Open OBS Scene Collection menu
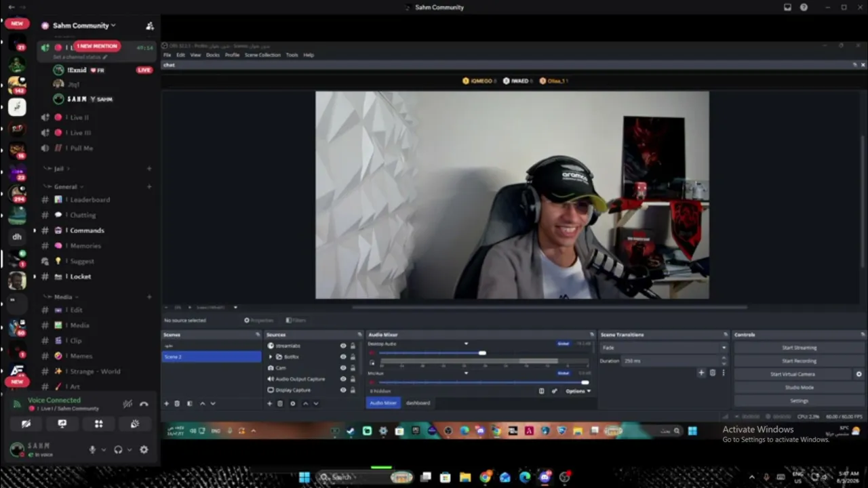The height and width of the screenshot is (488, 868). pyautogui.click(x=262, y=55)
